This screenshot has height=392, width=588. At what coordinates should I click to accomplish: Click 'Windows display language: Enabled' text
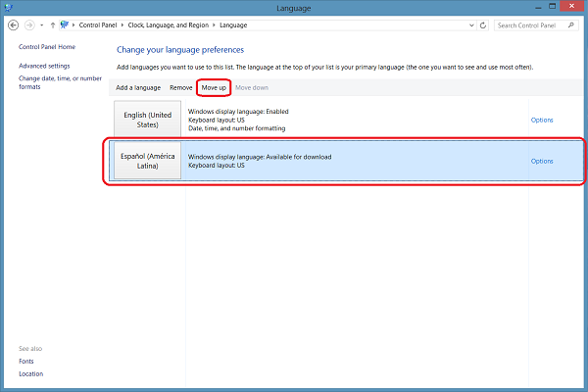point(238,112)
